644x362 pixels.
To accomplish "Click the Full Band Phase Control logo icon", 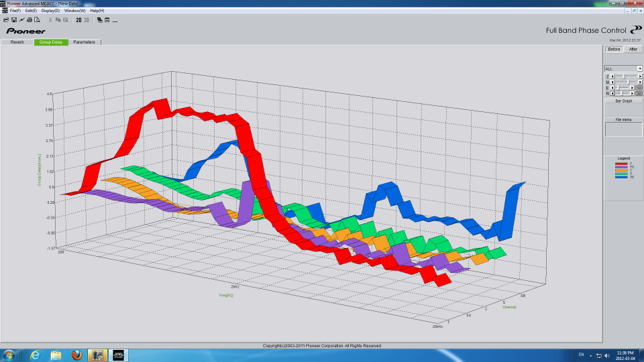I will [x=636, y=29].
